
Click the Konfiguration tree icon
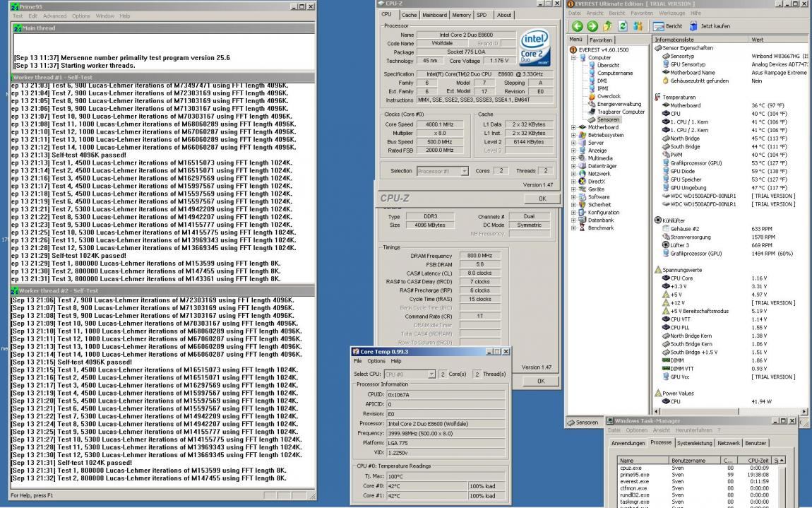582,213
